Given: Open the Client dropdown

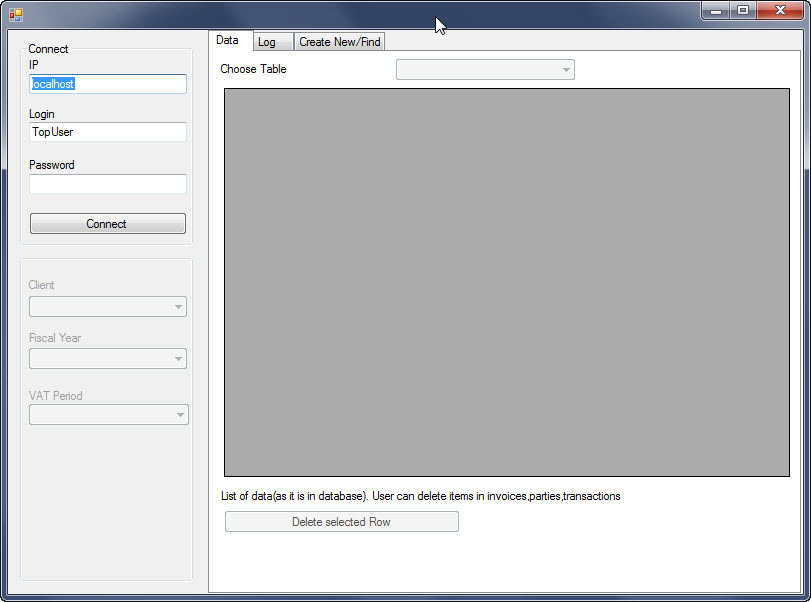Looking at the screenshot, I should tap(108, 307).
